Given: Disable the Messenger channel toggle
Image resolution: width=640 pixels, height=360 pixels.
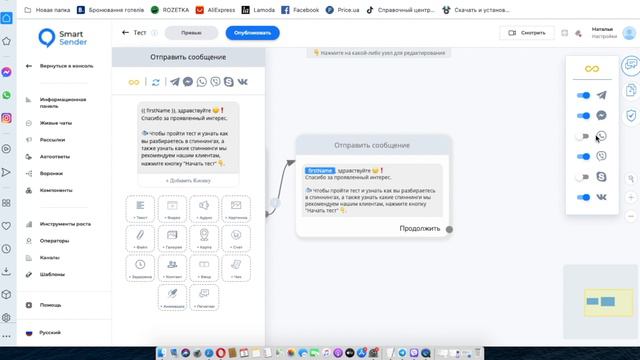Looking at the screenshot, I should tap(583, 116).
